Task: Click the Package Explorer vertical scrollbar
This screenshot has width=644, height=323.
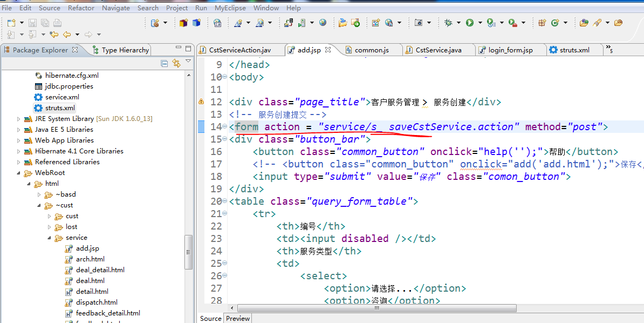Action: (x=189, y=252)
